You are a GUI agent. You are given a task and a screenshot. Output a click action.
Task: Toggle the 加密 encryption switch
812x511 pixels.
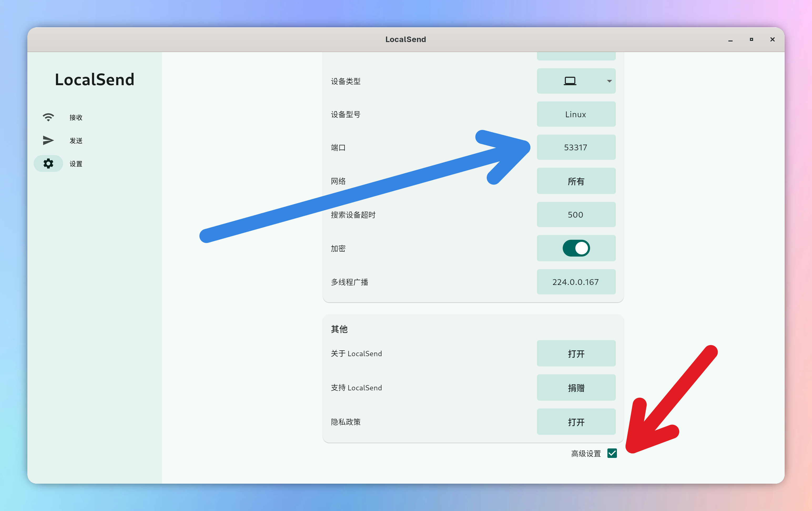(x=576, y=248)
